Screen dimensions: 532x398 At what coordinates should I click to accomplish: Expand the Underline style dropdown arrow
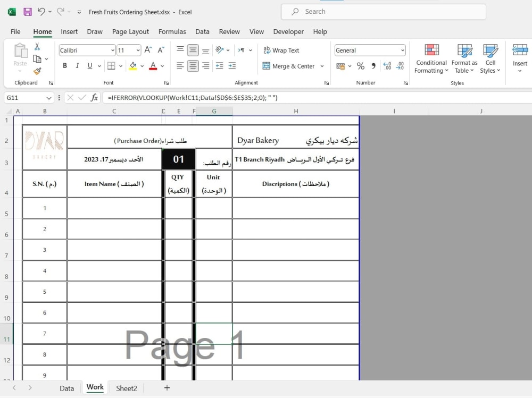tap(99, 66)
